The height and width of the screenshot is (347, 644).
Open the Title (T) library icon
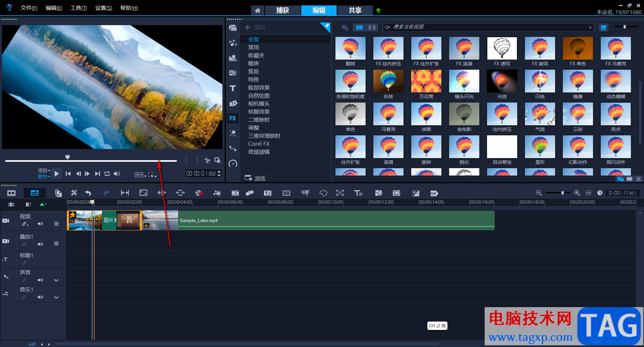coord(233,88)
